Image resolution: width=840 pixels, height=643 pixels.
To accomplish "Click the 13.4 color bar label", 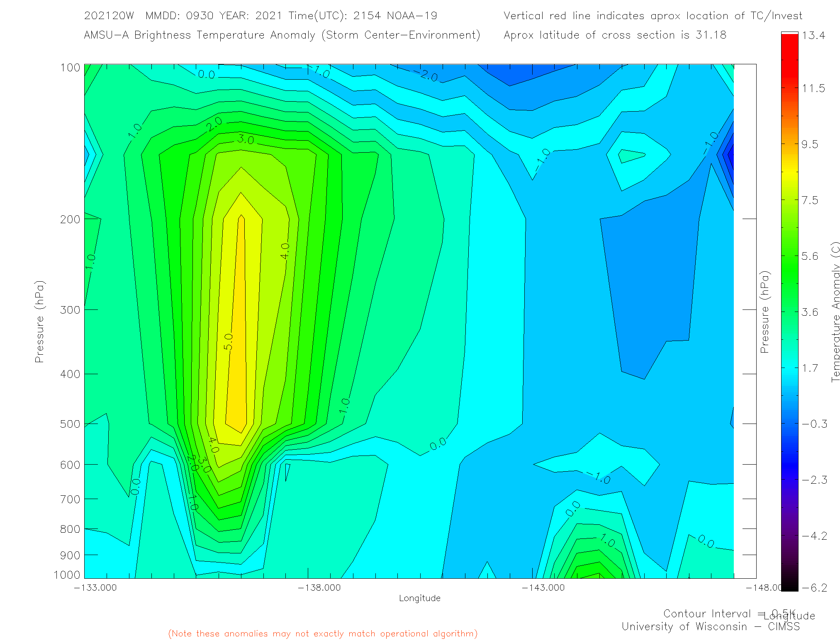I will [813, 35].
